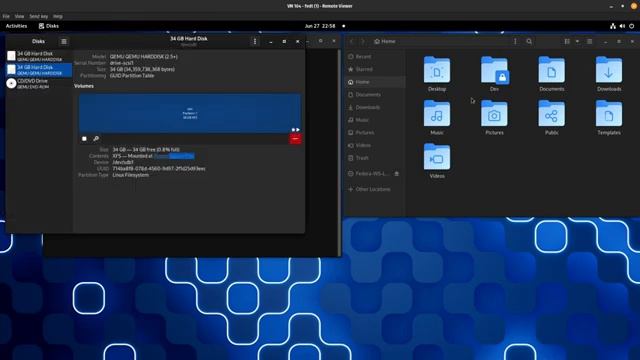Open Downloads in Files sidebar

pyautogui.click(x=375, y=107)
